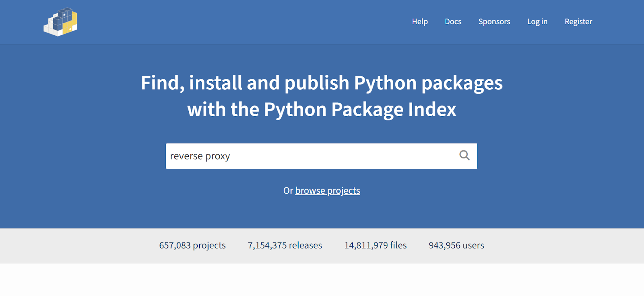Click Log in in the header
Screen dimensions: 644x296
(537, 22)
